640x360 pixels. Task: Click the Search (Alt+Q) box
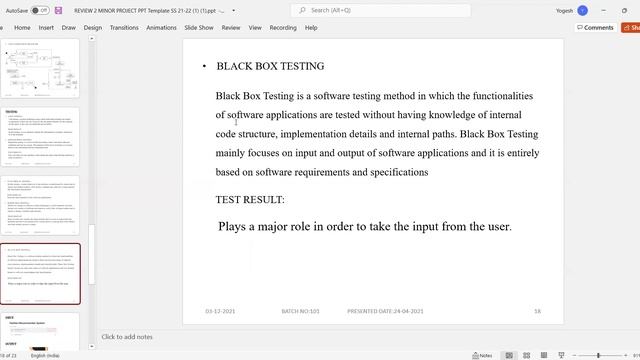(x=381, y=10)
